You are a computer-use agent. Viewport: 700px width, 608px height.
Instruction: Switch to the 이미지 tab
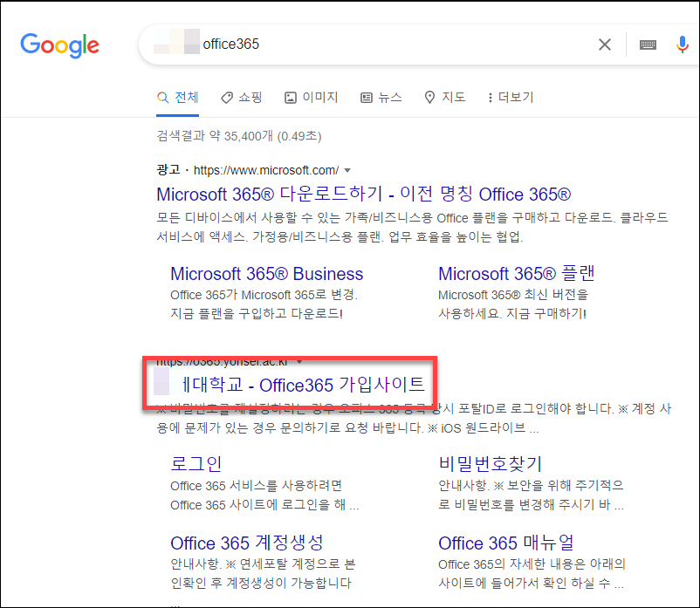[x=312, y=97]
